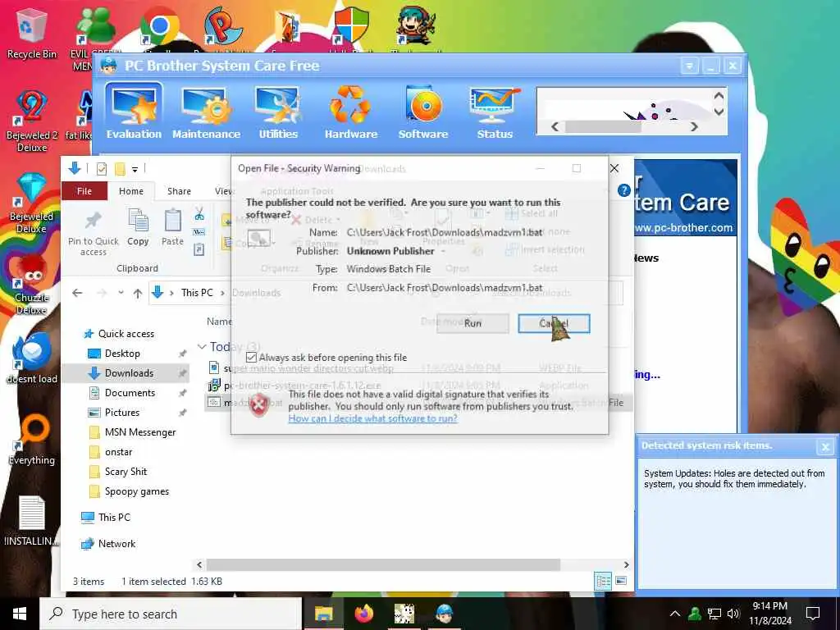Click the Windows Start button
Image resolution: width=840 pixels, height=630 pixels.
pyautogui.click(x=20, y=614)
